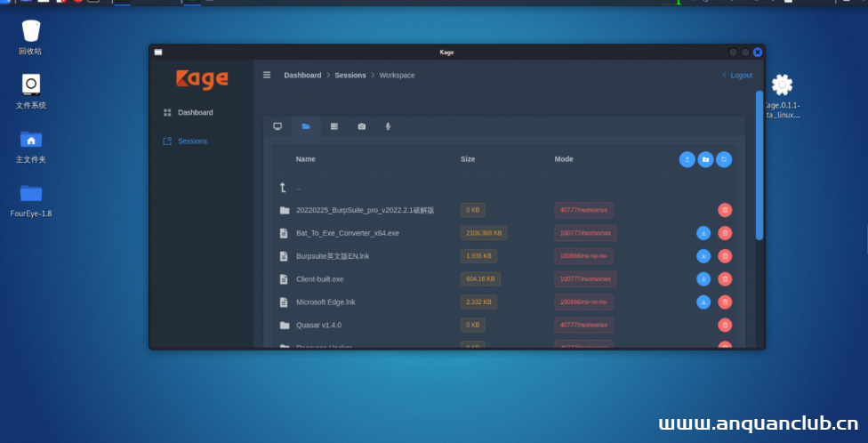The height and width of the screenshot is (443, 868).
Task: Download Microsoft Edge.lnk file
Action: click(703, 302)
